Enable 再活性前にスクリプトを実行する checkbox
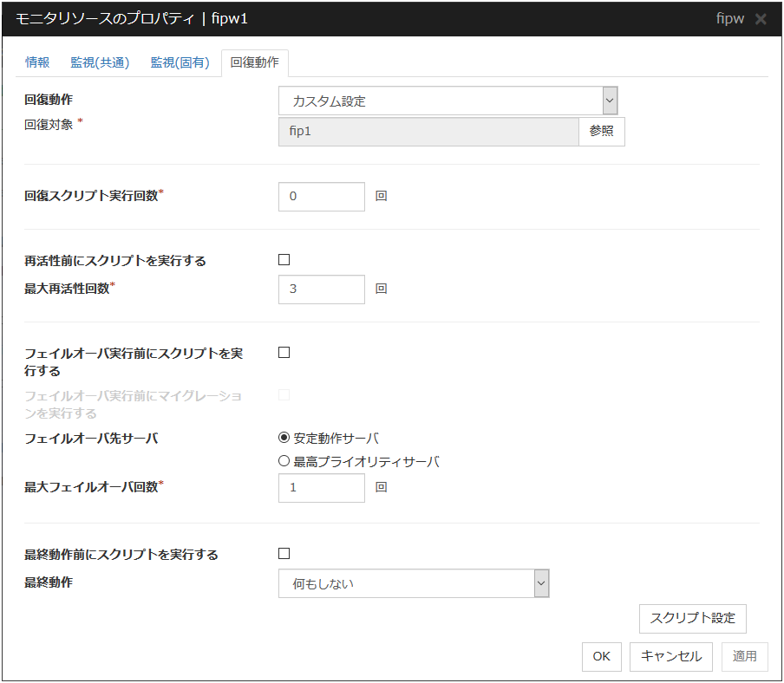Viewport: 784px width, 683px height. tap(284, 260)
